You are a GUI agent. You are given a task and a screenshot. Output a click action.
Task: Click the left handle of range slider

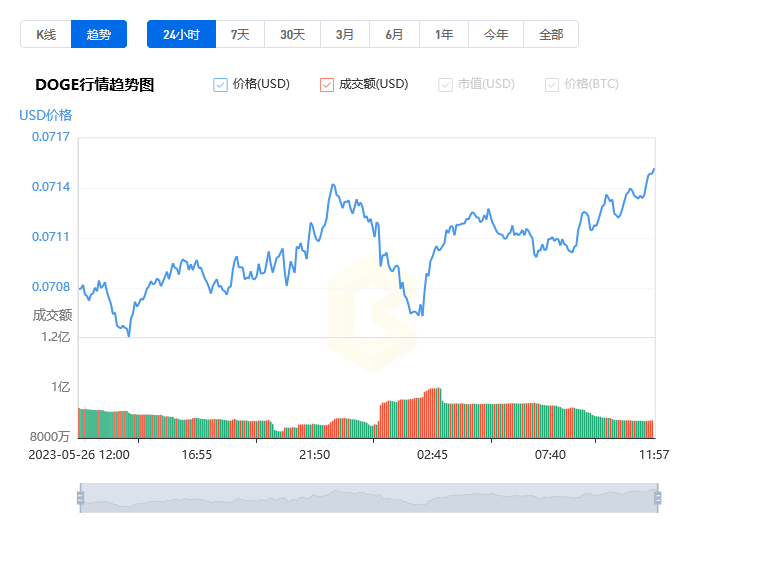[x=80, y=498]
